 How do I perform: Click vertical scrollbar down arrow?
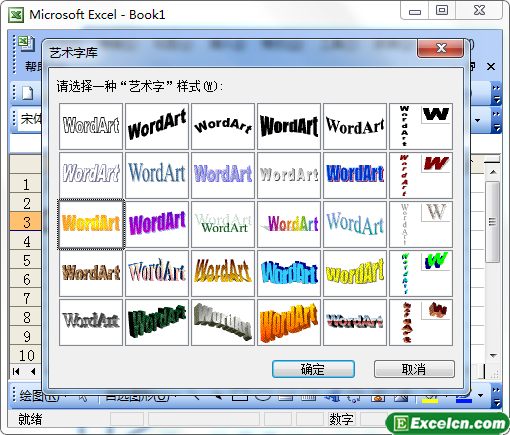click(x=493, y=355)
